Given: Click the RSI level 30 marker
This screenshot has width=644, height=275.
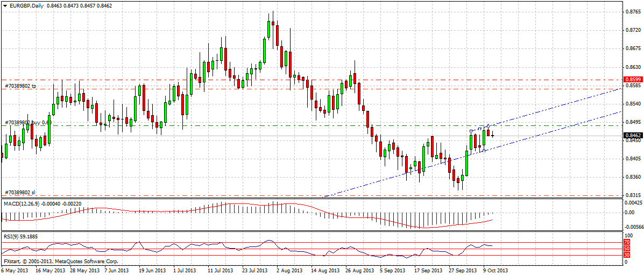Looking at the screenshot, I should click(x=627, y=255).
